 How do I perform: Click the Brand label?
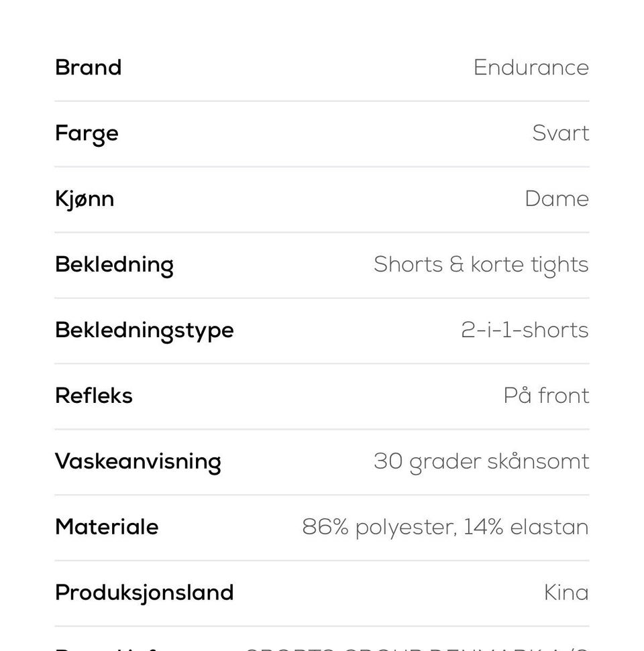click(x=88, y=68)
